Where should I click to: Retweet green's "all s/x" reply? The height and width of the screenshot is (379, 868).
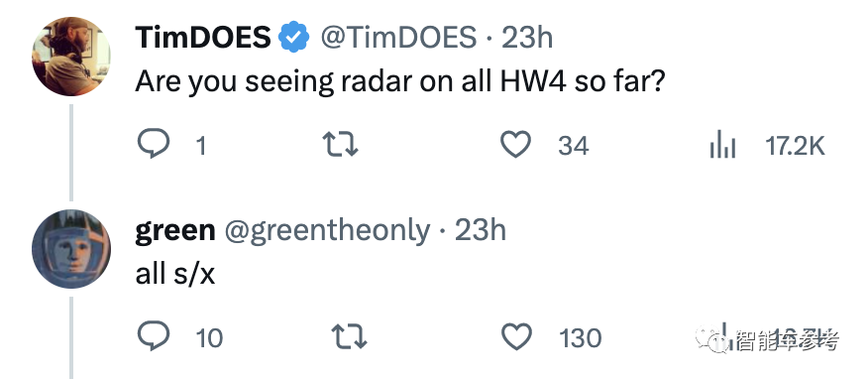click(349, 337)
